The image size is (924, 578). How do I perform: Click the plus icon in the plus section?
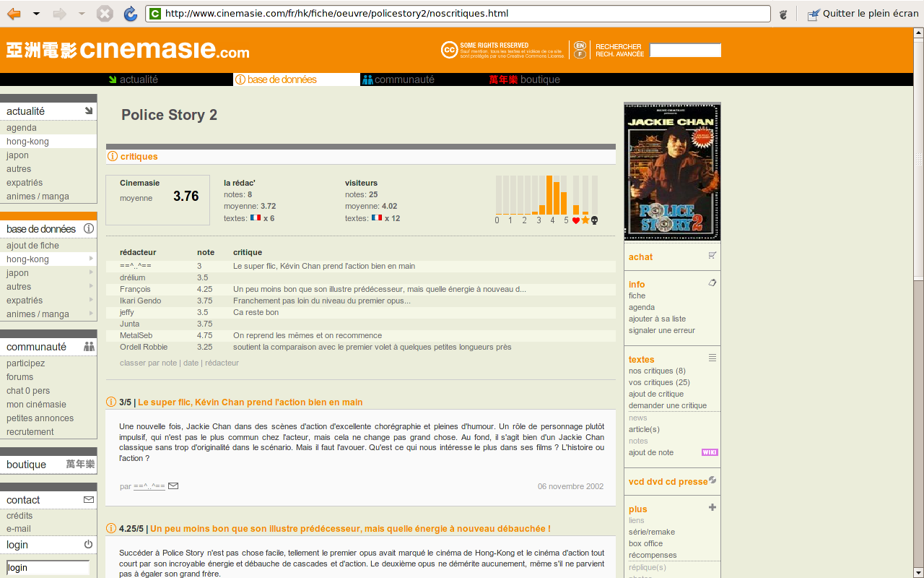(x=712, y=507)
